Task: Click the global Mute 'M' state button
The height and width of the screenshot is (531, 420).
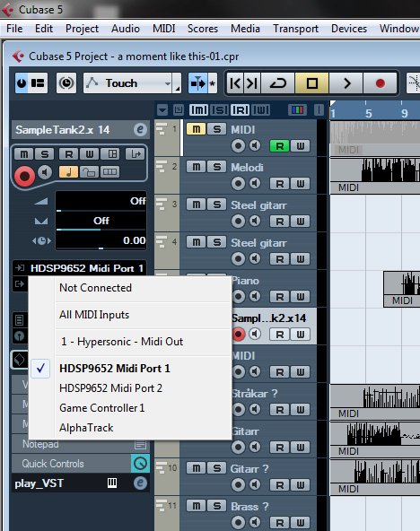Action: [198, 109]
